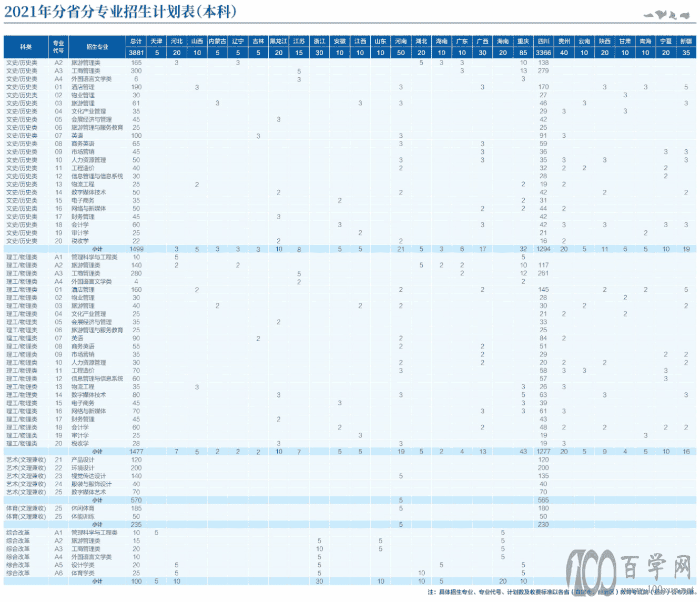Click the 浙江 column header
700x602 pixels.
319,41
